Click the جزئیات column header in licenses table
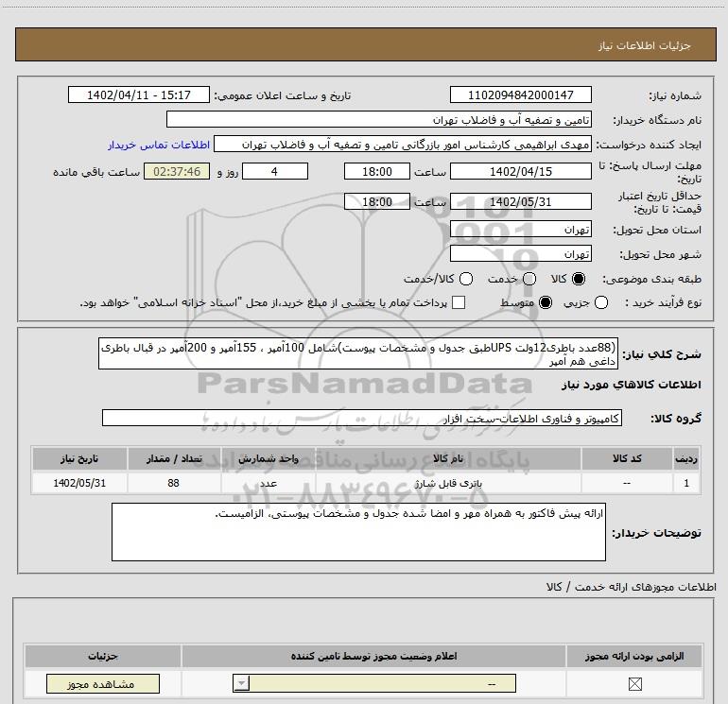The image size is (728, 704). point(103,656)
